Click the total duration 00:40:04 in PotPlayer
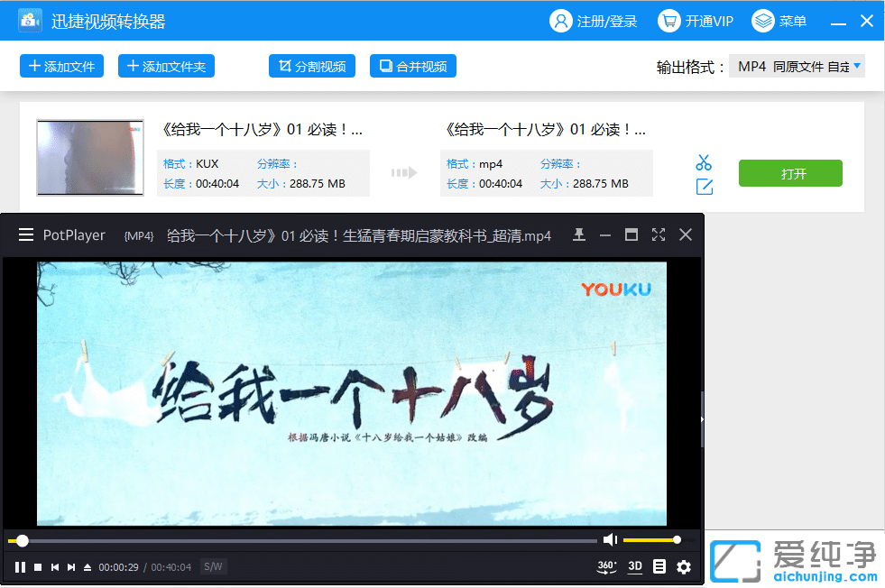 point(171,567)
